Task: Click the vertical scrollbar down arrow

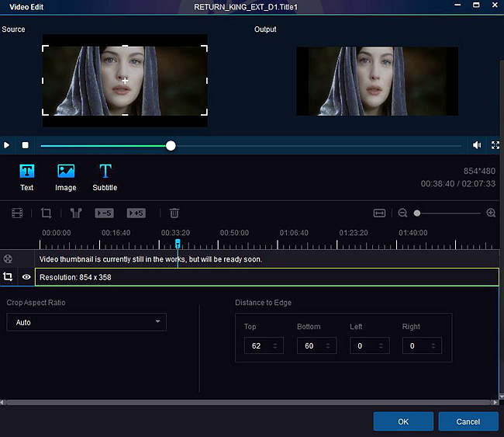Action: point(502,397)
